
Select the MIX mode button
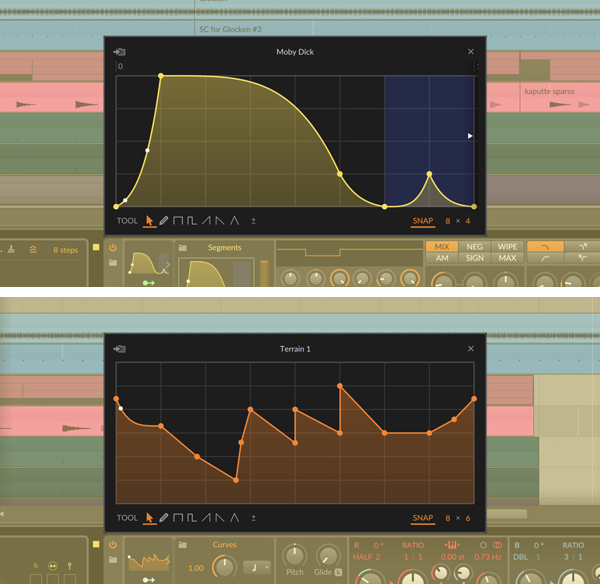click(442, 247)
